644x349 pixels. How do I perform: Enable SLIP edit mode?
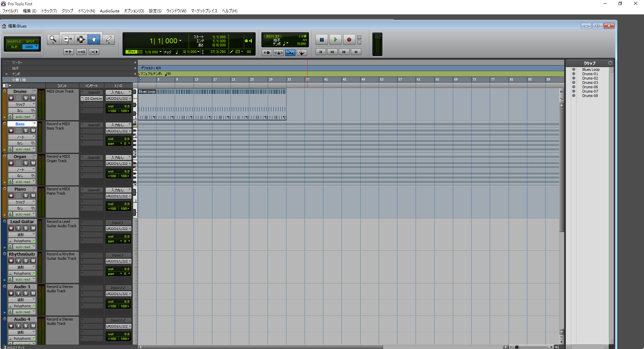(x=14, y=47)
